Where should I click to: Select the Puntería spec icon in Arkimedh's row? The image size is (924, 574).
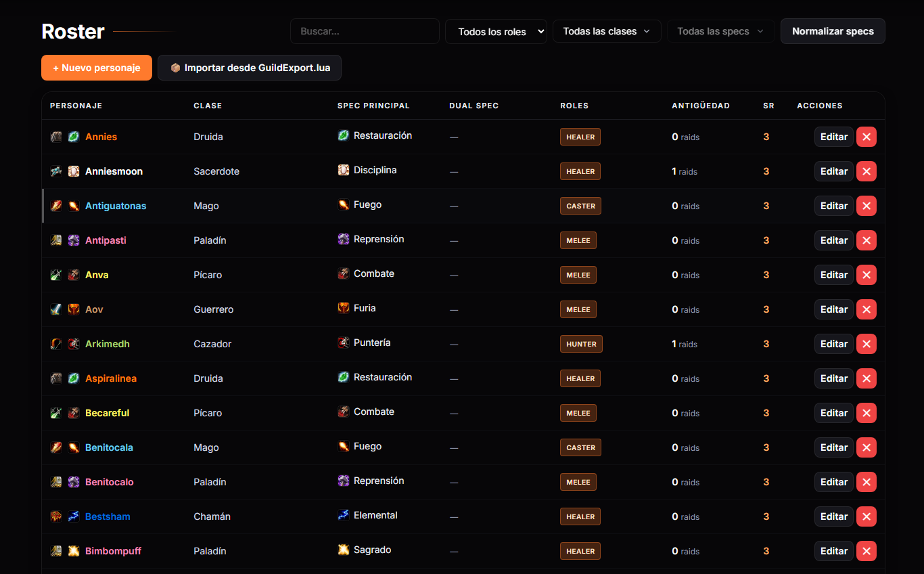[x=344, y=343]
